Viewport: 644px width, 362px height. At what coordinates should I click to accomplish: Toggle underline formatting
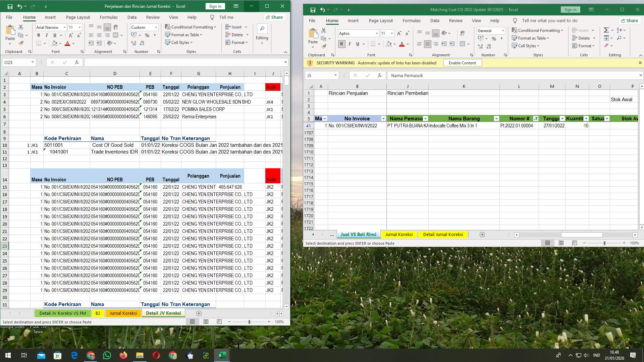(x=55, y=35)
